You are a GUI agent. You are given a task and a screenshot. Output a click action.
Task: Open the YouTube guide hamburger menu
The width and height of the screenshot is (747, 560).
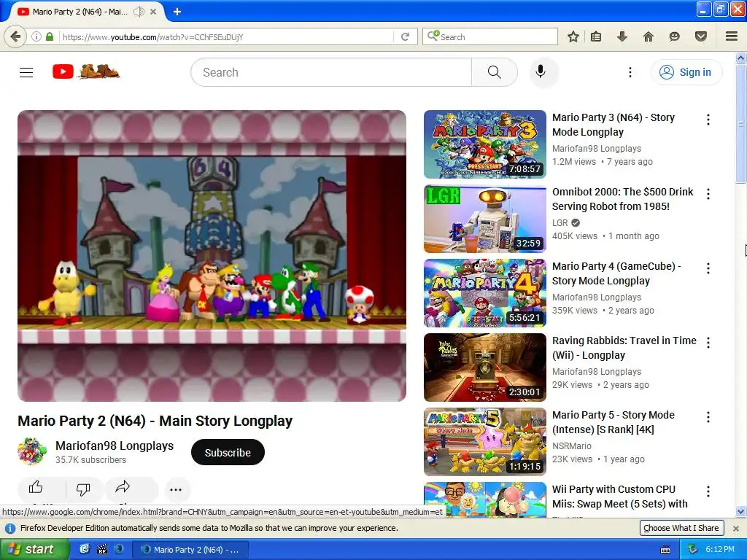[26, 72]
